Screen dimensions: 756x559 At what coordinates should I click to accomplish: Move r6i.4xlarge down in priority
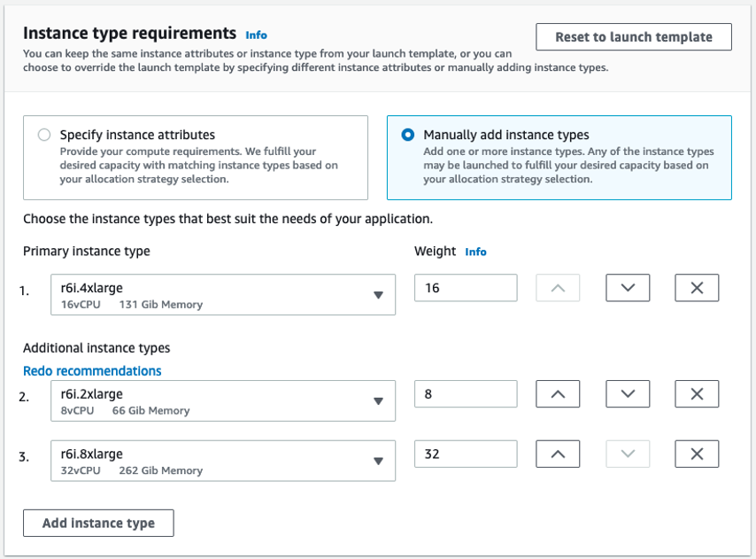point(628,288)
